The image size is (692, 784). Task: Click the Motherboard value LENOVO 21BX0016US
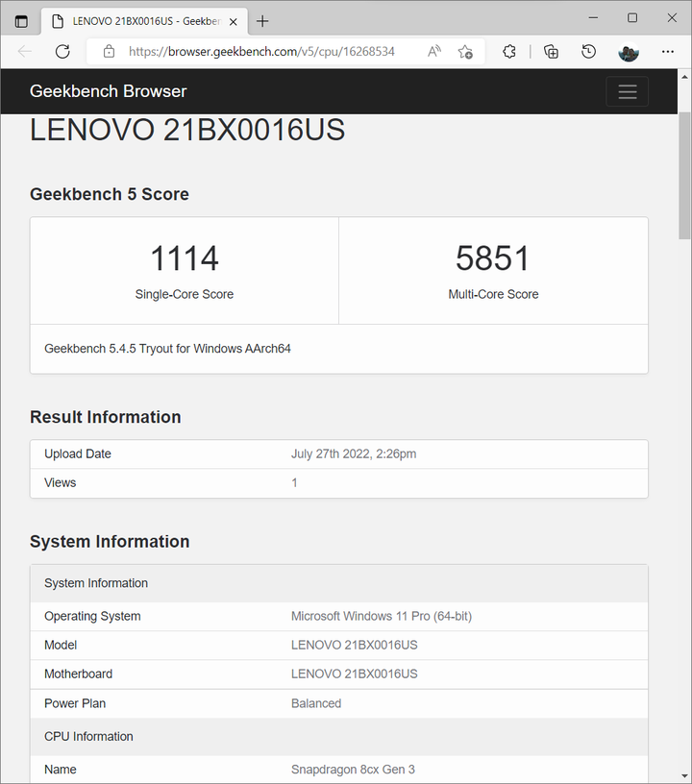click(354, 674)
